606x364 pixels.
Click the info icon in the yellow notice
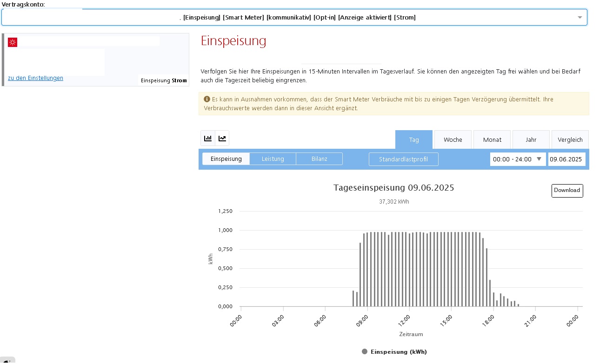(x=207, y=99)
